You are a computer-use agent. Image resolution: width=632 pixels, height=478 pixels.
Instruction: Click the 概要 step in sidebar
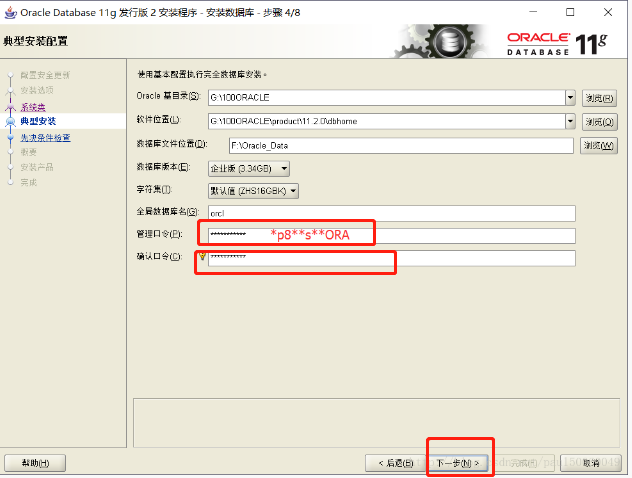pos(29,152)
